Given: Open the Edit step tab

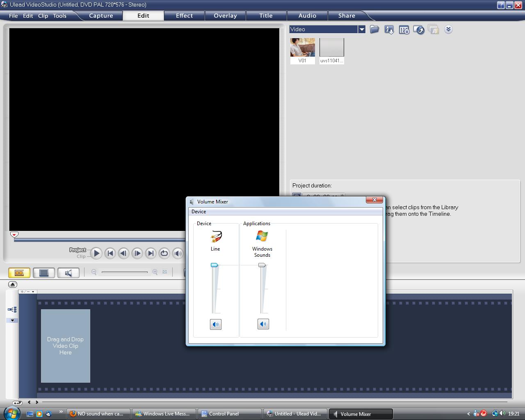Looking at the screenshot, I should [x=143, y=16].
